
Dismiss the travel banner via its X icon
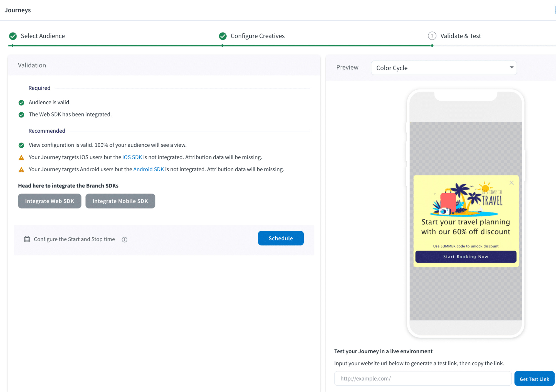(511, 183)
